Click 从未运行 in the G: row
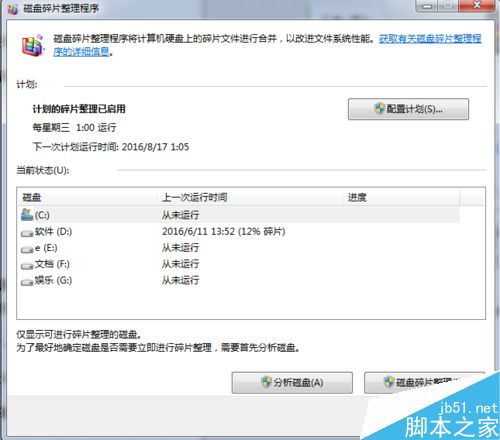500x440 pixels. (x=180, y=281)
